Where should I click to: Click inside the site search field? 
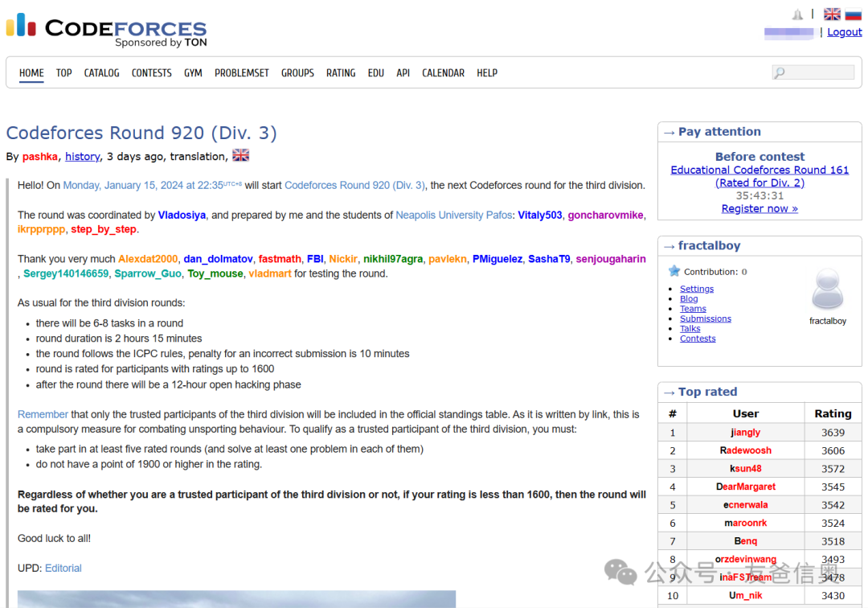point(813,72)
